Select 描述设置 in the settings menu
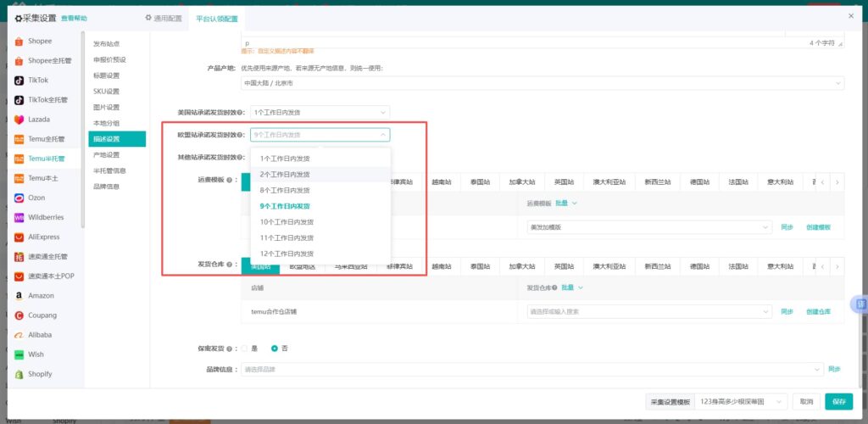 [x=107, y=139]
